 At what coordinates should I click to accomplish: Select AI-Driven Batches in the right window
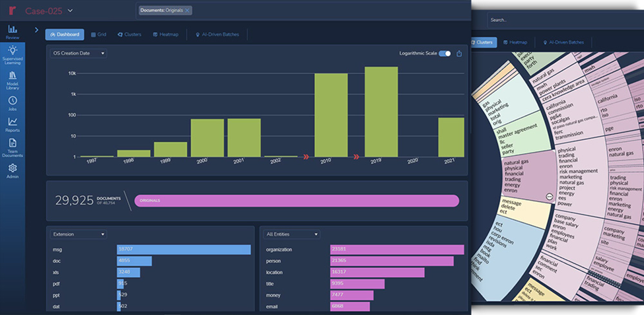564,42
